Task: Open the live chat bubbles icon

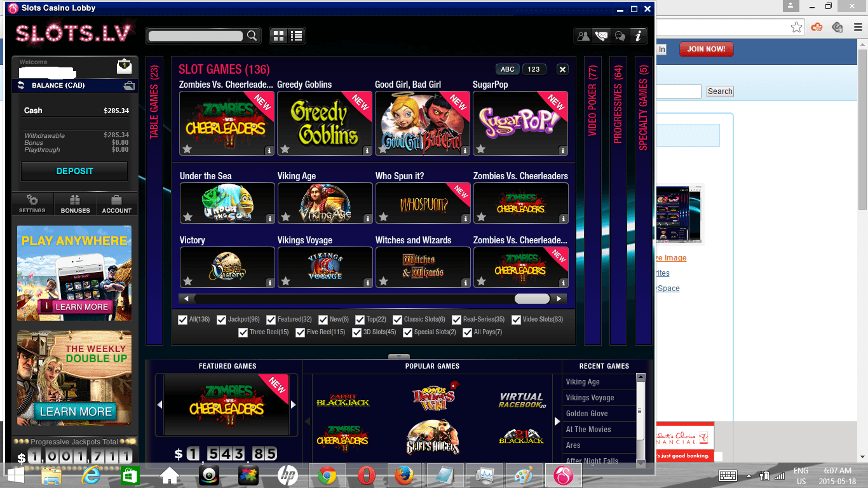Action: [x=620, y=36]
